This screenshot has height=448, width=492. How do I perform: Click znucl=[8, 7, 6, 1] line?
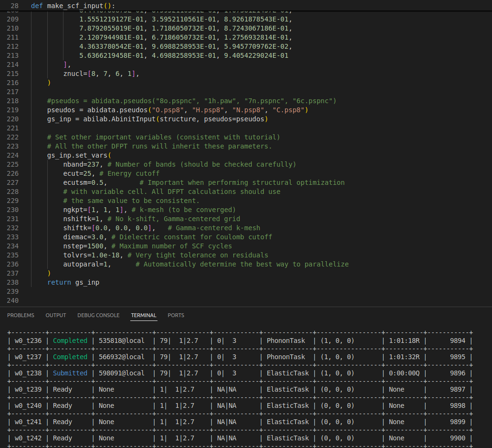click(101, 74)
